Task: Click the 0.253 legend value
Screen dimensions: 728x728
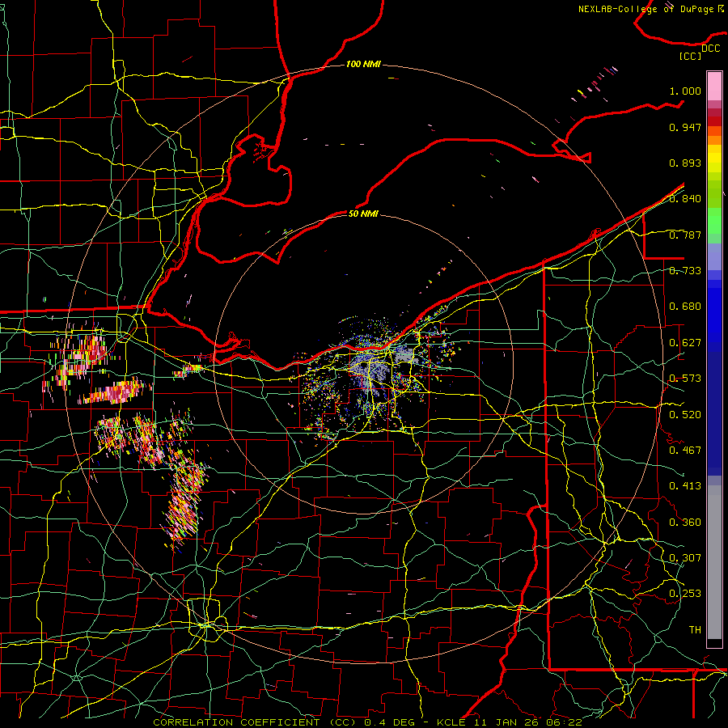Action: (685, 594)
